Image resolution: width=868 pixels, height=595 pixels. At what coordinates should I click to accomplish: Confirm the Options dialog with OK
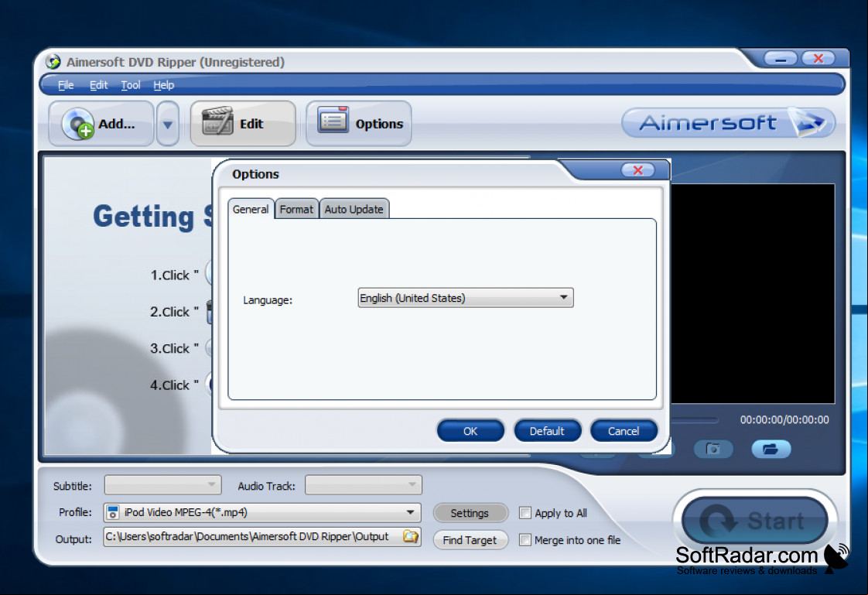[x=470, y=431]
